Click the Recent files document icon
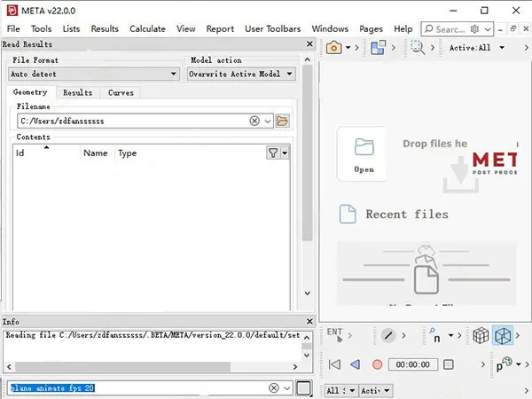The width and height of the screenshot is (532, 399). 348,214
